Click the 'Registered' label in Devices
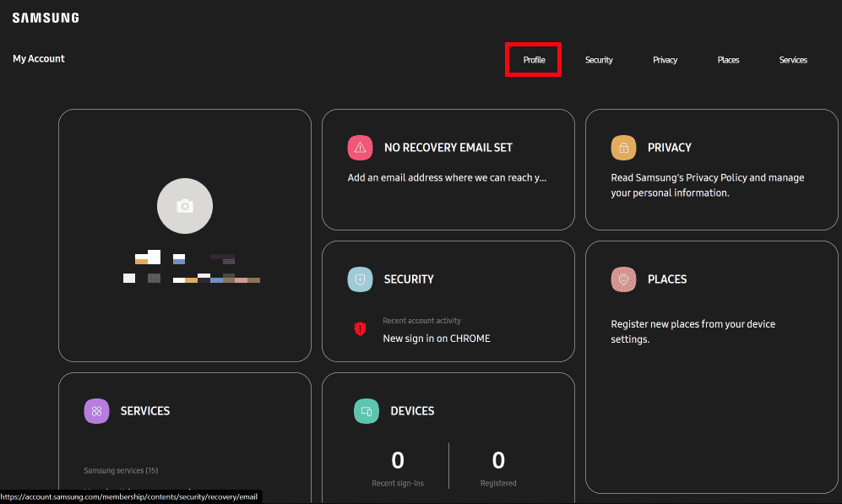 click(498, 484)
